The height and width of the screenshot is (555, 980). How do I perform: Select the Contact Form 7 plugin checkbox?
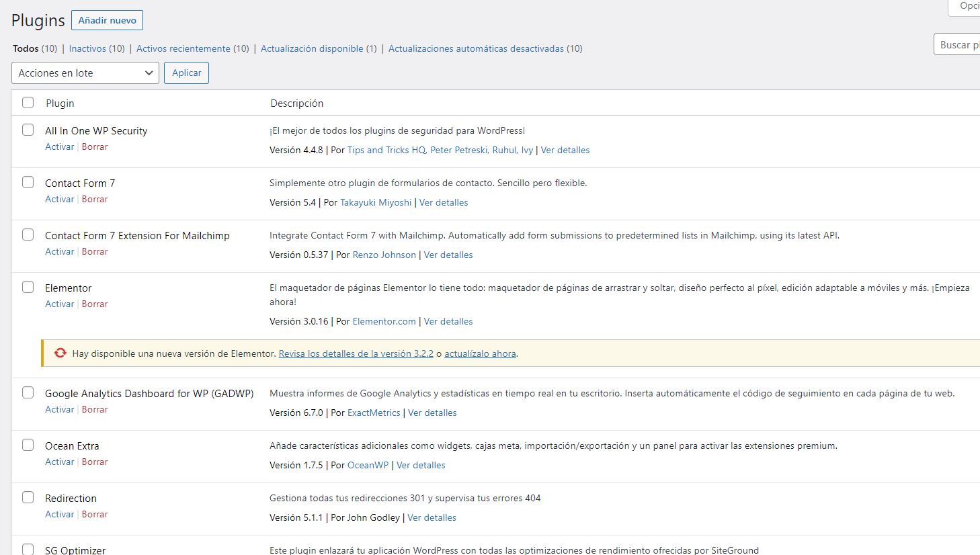click(x=28, y=182)
